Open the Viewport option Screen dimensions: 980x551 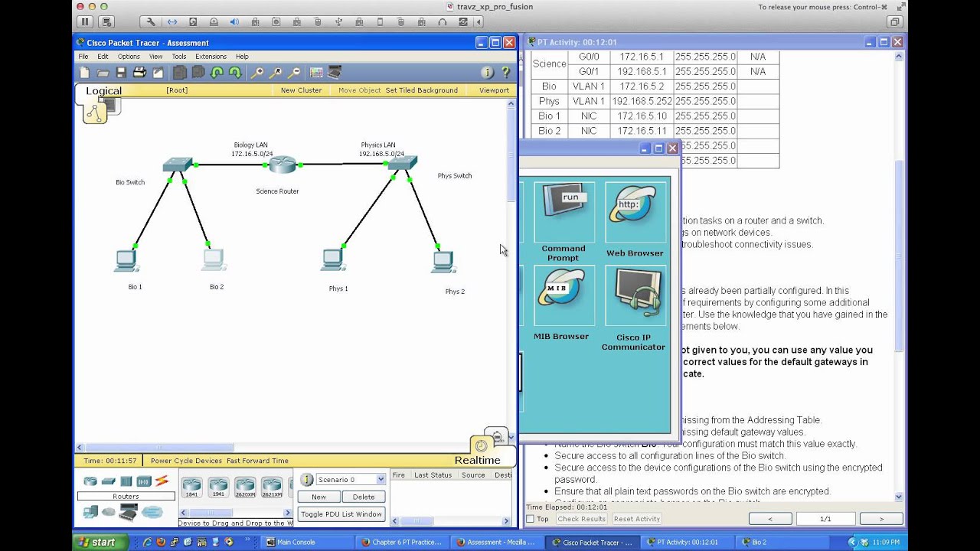click(x=494, y=90)
